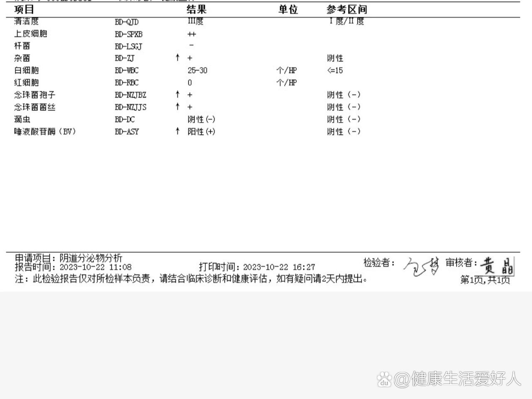Screen dimensions: 532x399
Task: Click the up arrow flag in 念珠菌孢子 row
Action: (x=178, y=94)
